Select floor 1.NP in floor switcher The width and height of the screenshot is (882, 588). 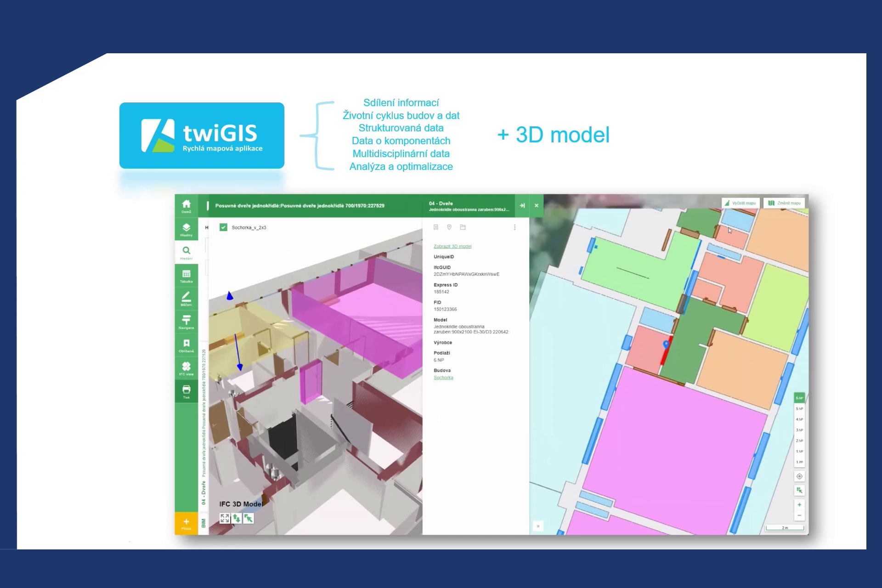coord(799,452)
